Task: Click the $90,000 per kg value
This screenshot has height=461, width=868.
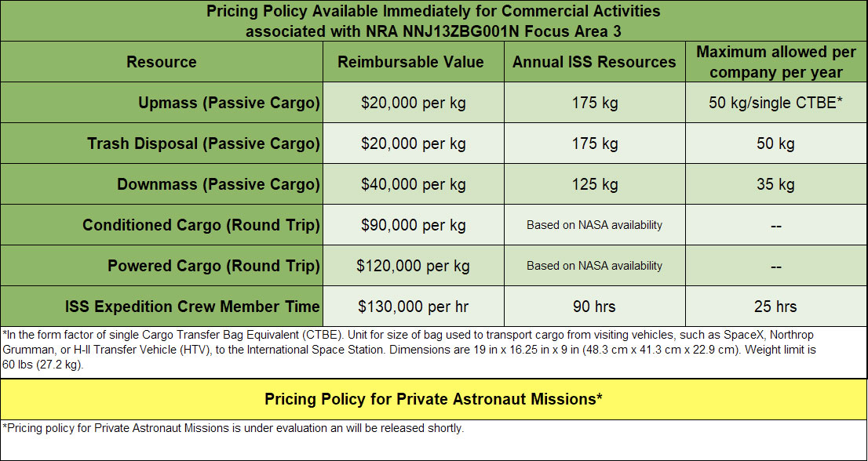Action: (x=414, y=226)
